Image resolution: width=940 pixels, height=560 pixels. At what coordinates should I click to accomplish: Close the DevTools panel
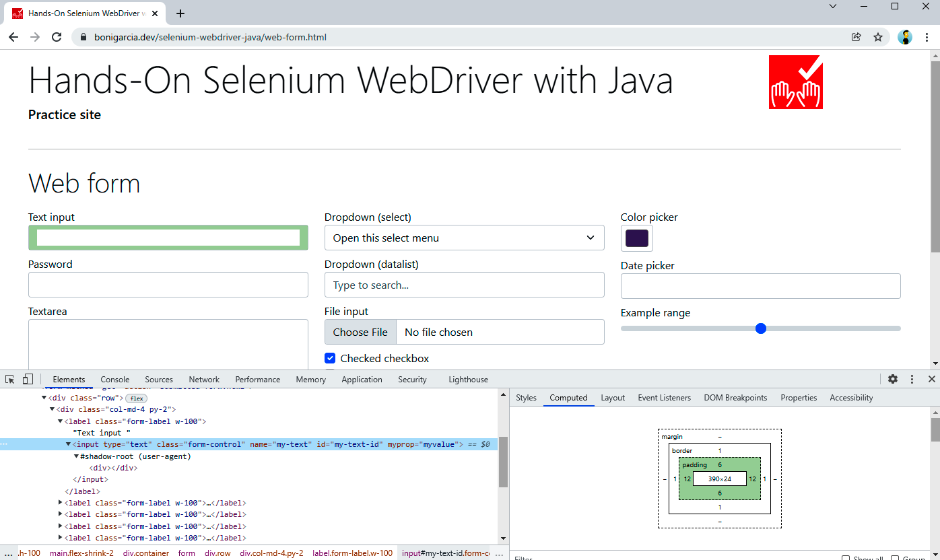932,380
